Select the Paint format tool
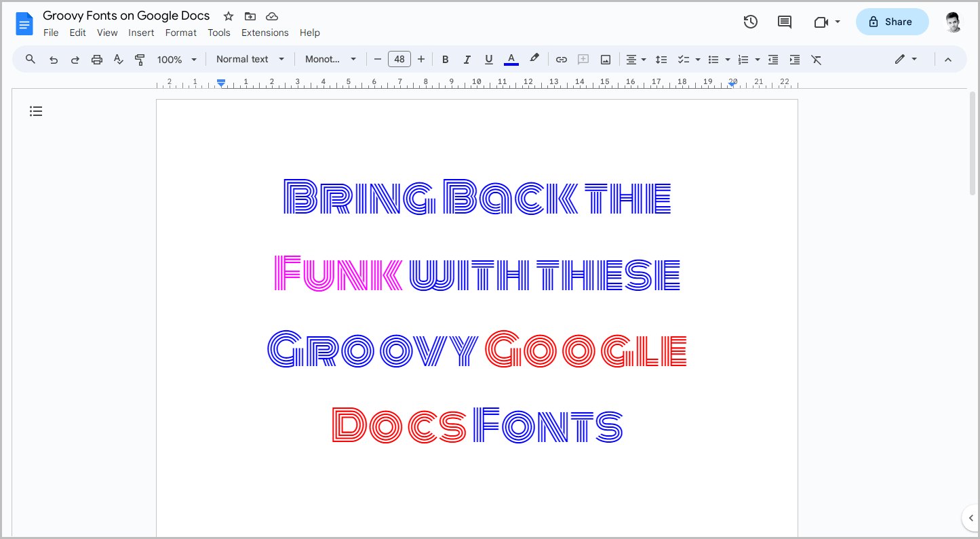The image size is (980, 539). pos(140,59)
